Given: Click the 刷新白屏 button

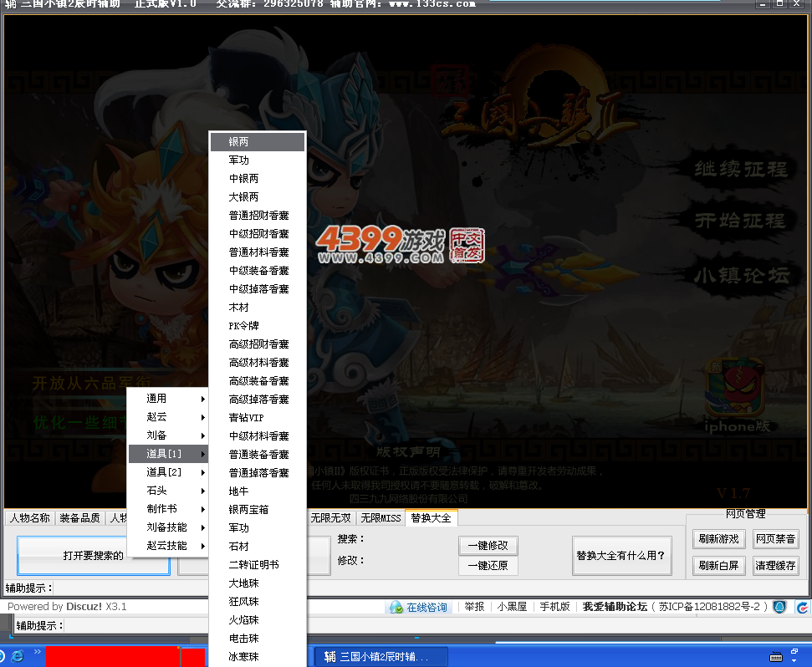Looking at the screenshot, I should [x=719, y=566].
